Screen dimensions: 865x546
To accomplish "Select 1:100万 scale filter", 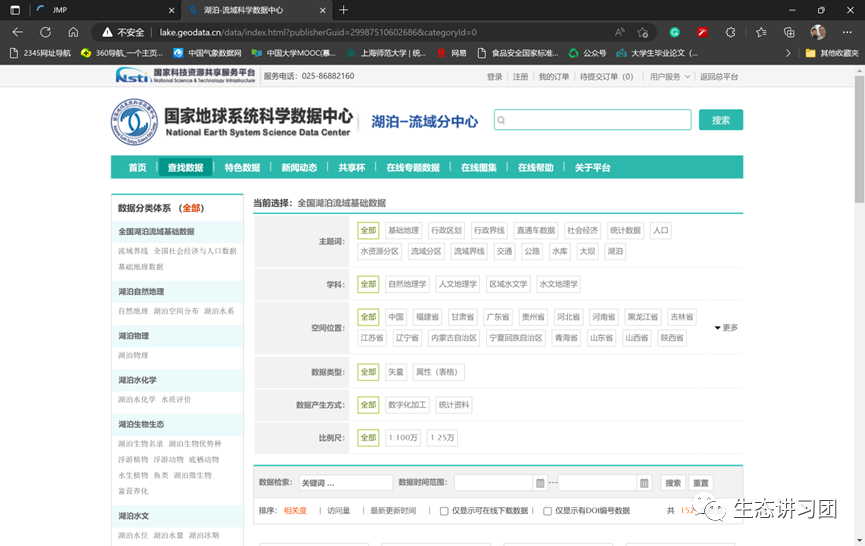I will pos(403,437).
